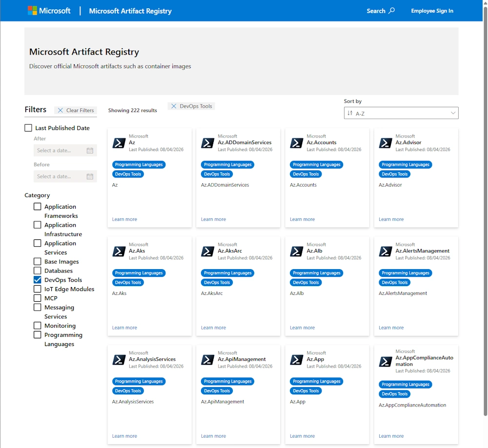Image resolution: width=488 pixels, height=448 pixels.
Task: Click DevOps Tools tag on Az.AnalysisServices card
Action: [128, 391]
